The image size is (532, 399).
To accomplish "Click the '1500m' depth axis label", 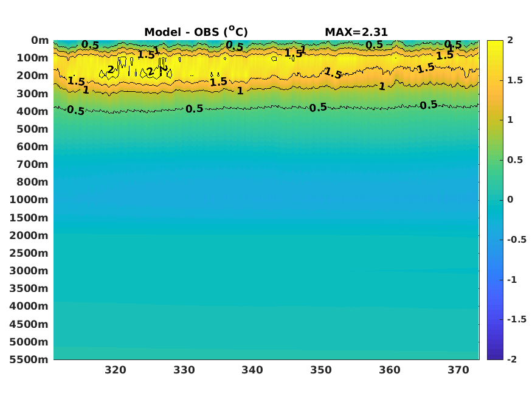I will point(29,218).
